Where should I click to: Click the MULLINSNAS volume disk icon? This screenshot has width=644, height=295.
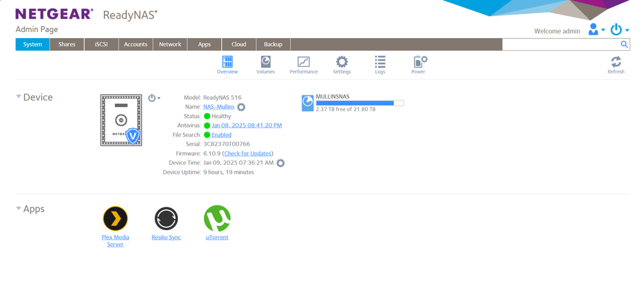tap(307, 103)
